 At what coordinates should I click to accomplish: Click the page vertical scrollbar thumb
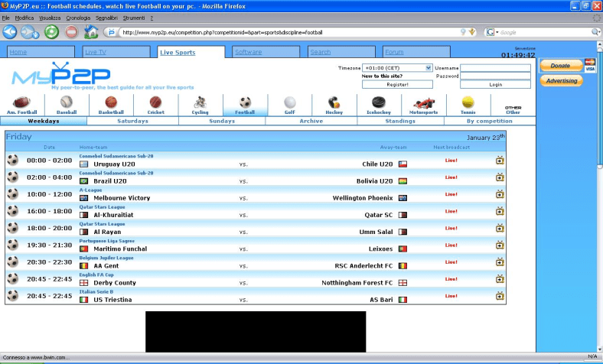point(599,109)
